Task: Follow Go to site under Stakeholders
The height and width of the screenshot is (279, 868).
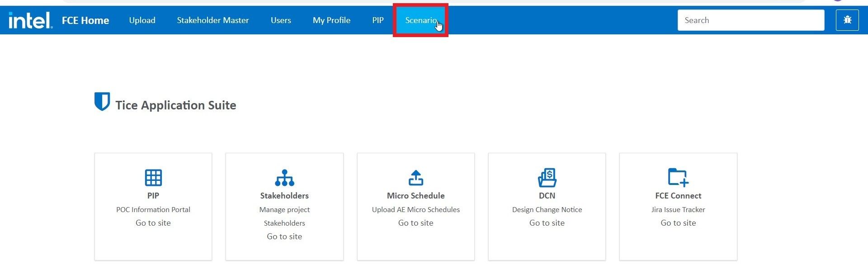Action: coord(284,236)
